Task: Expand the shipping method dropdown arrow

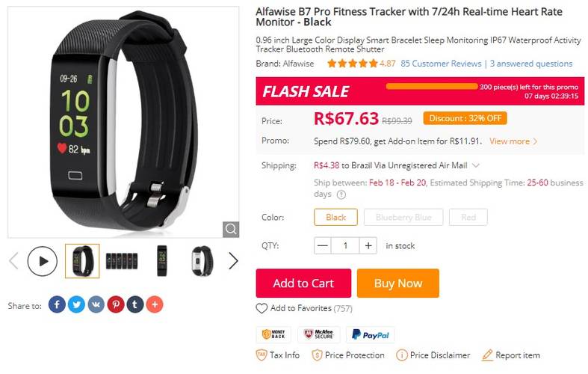Action: click(x=476, y=165)
